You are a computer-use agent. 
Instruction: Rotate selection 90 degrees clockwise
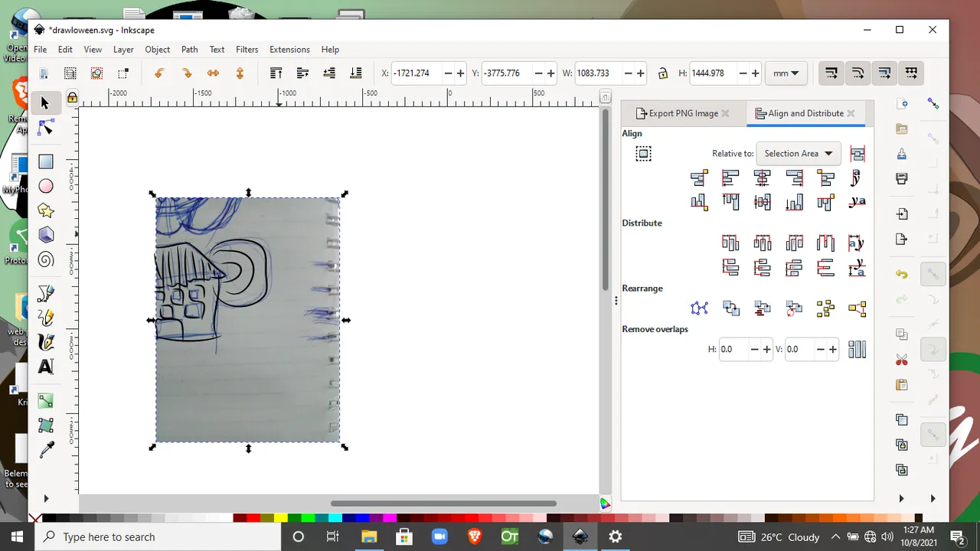click(x=186, y=73)
